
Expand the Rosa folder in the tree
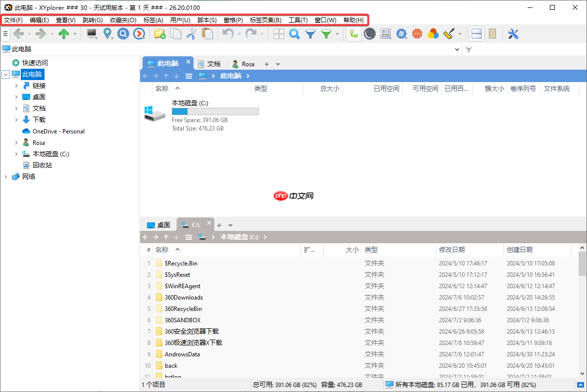16,142
